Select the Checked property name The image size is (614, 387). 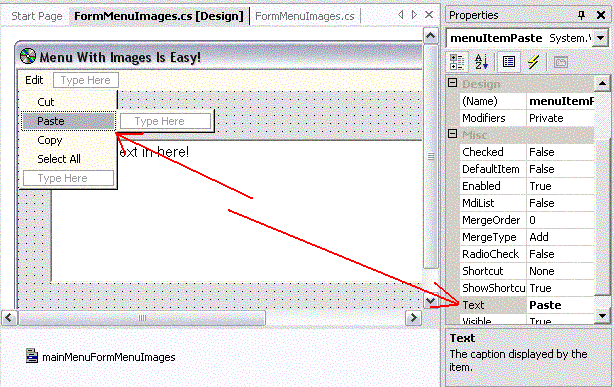(493, 152)
